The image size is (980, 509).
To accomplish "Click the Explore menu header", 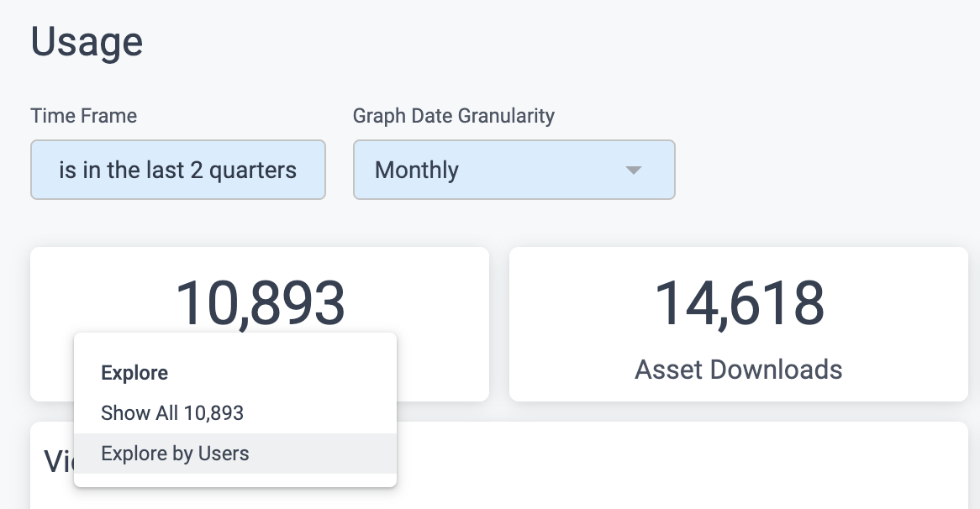I will 134,372.
